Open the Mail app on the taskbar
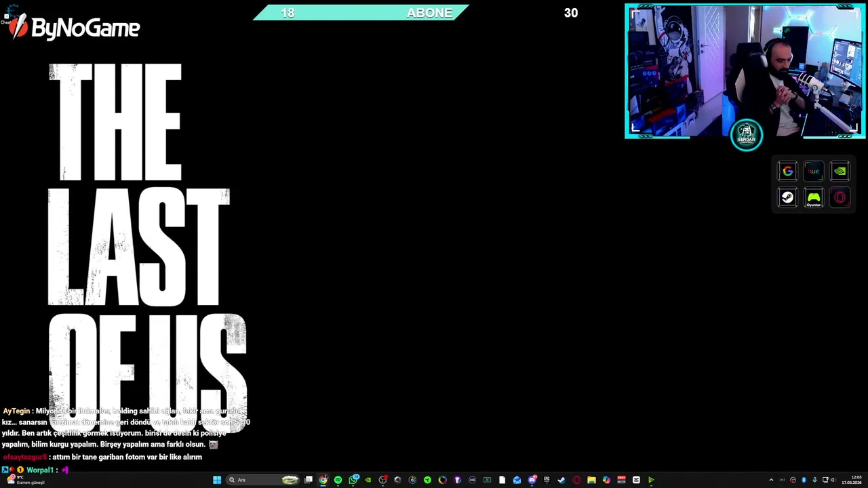Viewport: 868px width, 488px height. (517, 480)
